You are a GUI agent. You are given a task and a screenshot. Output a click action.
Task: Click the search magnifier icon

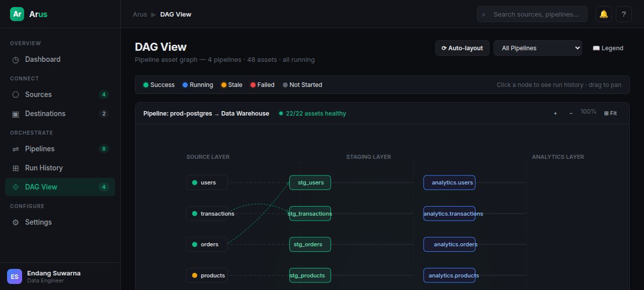point(484,15)
